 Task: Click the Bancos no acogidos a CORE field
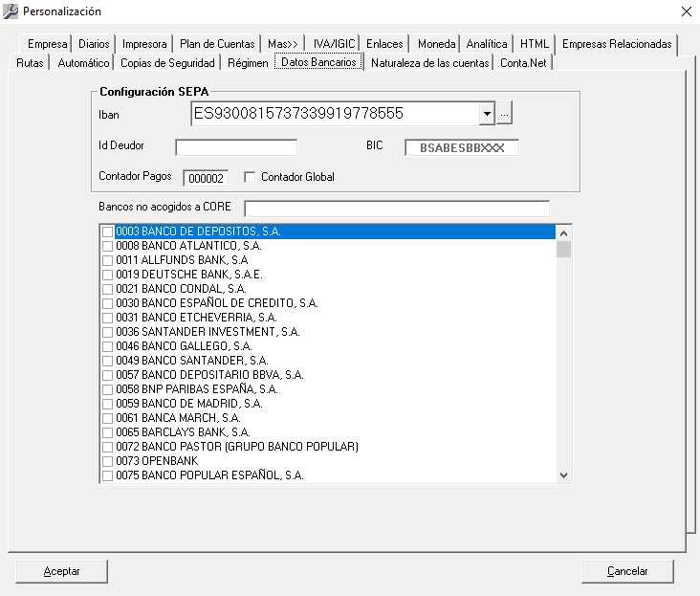(x=397, y=209)
